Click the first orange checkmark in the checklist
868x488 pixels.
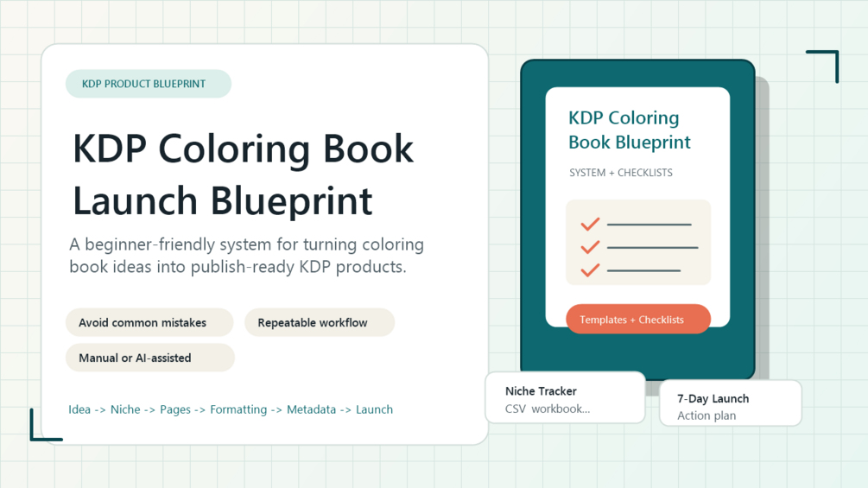[590, 224]
